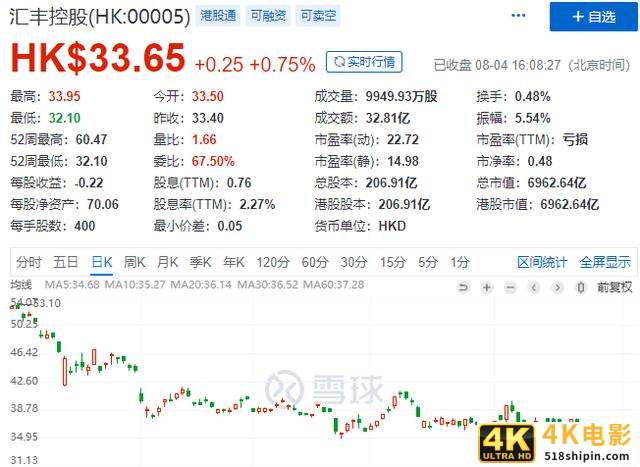The image size is (640, 467).
Task: Switch to the 60分 interval tab
Action: click(315, 262)
